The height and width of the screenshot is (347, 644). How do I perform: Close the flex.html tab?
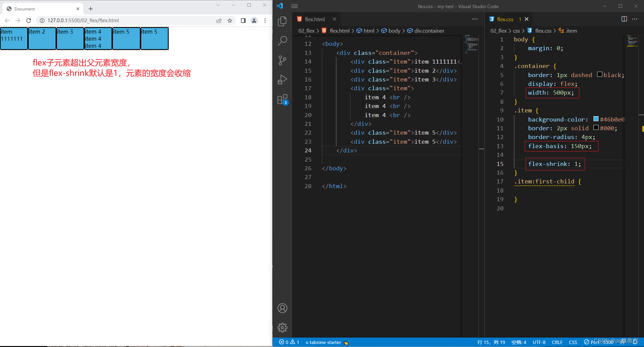[334, 19]
